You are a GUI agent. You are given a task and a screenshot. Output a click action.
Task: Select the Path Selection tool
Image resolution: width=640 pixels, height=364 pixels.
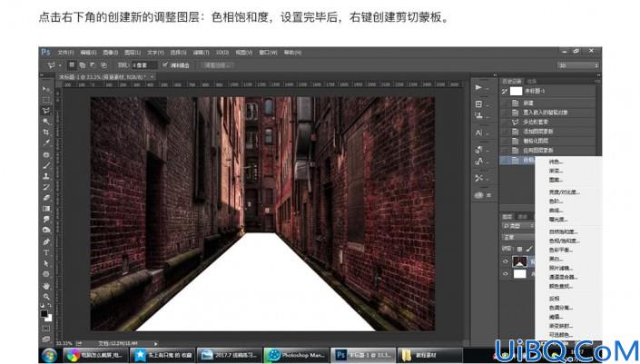46,263
